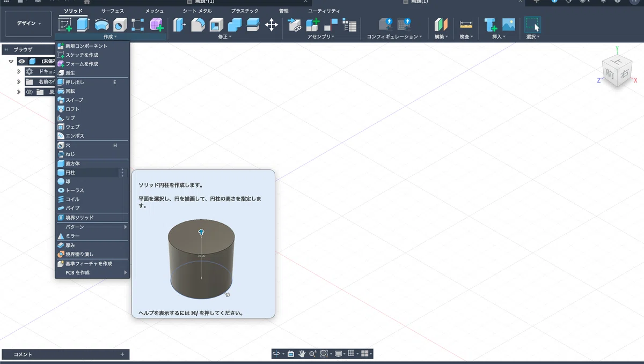Switch to the シート メタル tab
This screenshot has height=364, width=644.
coord(197,11)
